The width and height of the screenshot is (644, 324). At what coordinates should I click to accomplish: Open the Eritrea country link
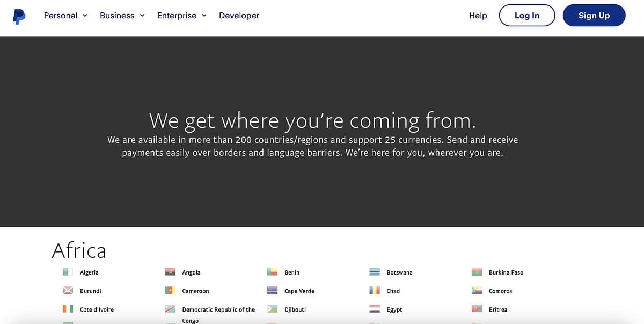(498, 309)
